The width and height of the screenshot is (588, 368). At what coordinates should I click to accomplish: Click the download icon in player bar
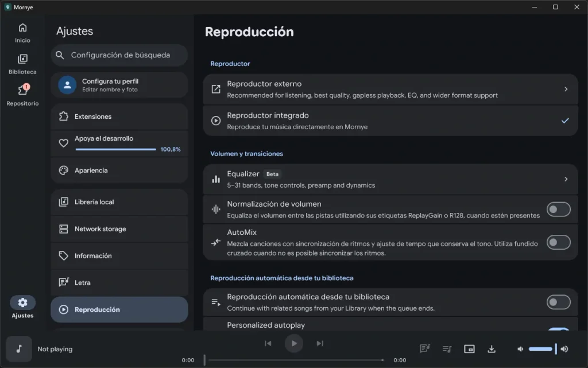492,349
